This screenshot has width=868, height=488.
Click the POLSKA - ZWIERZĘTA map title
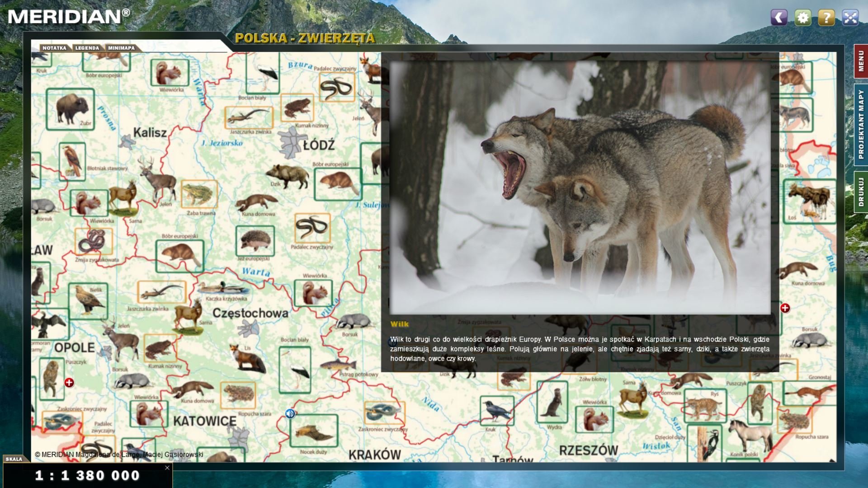click(305, 38)
